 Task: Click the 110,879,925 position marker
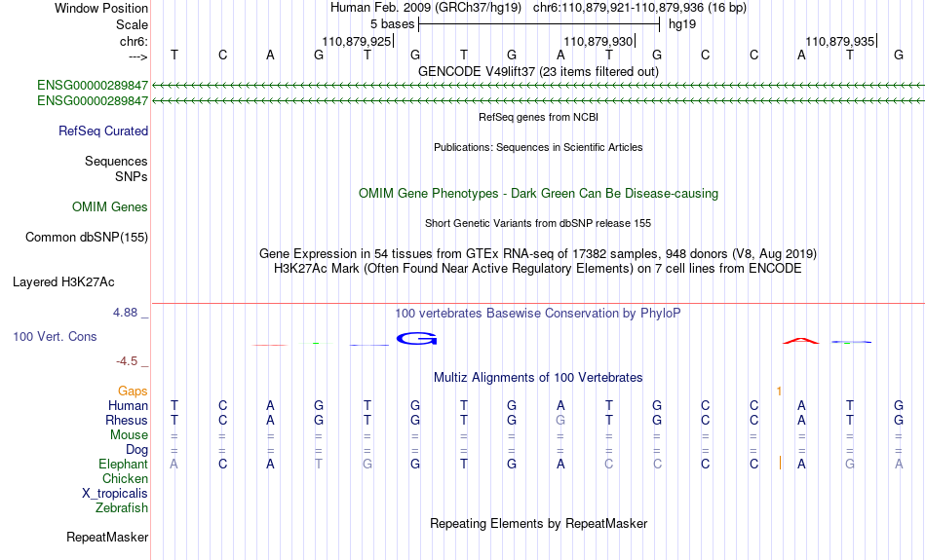click(358, 41)
